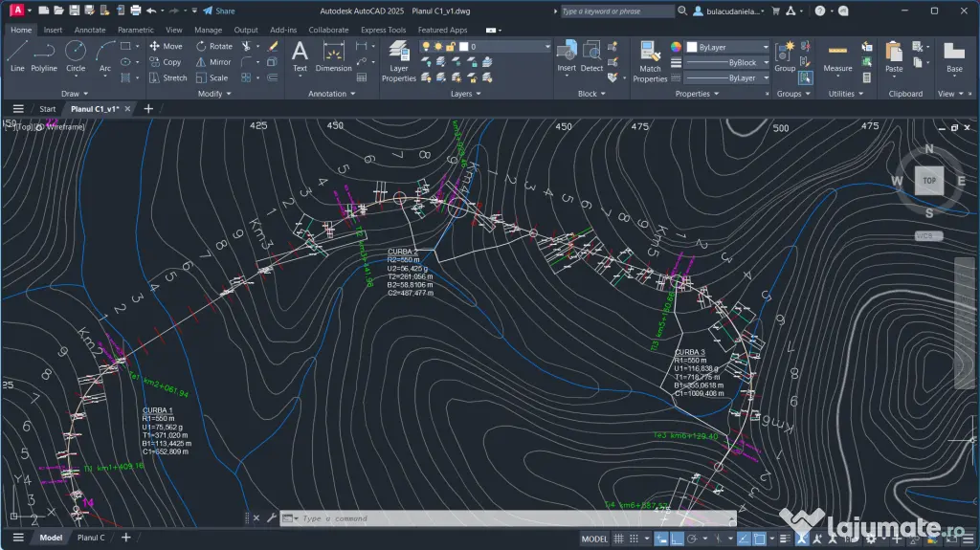
Task: Select the Trim scissors tool
Action: click(246, 46)
